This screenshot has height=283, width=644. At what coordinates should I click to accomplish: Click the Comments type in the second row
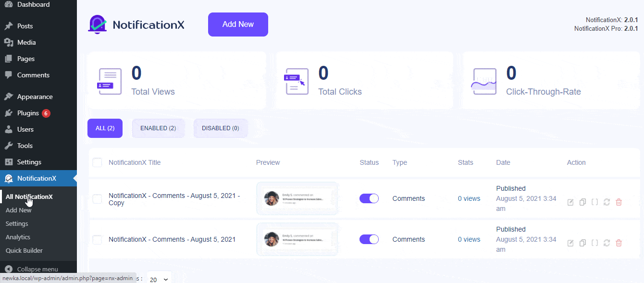(x=409, y=239)
